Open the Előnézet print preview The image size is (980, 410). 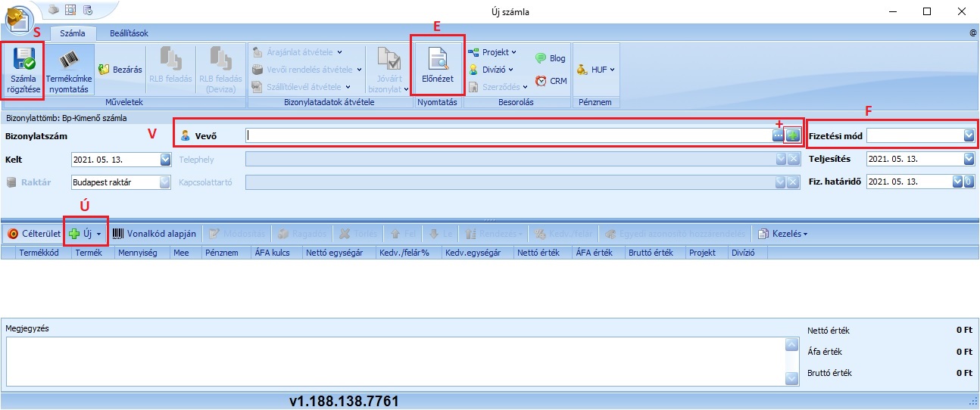click(437, 61)
